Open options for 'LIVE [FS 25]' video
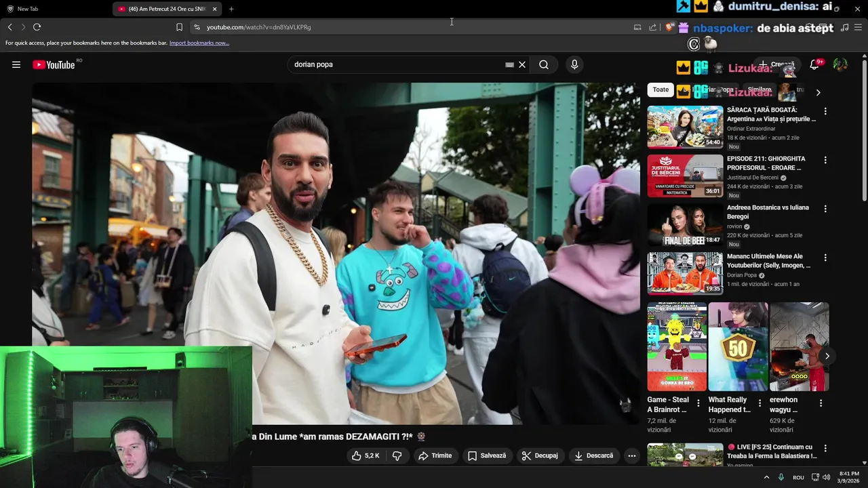The height and width of the screenshot is (488, 868). point(825,449)
